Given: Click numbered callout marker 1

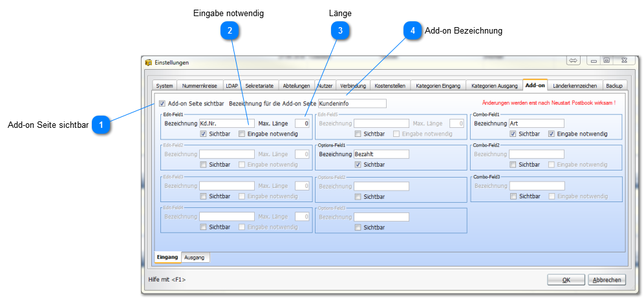Looking at the screenshot, I should (x=100, y=125).
